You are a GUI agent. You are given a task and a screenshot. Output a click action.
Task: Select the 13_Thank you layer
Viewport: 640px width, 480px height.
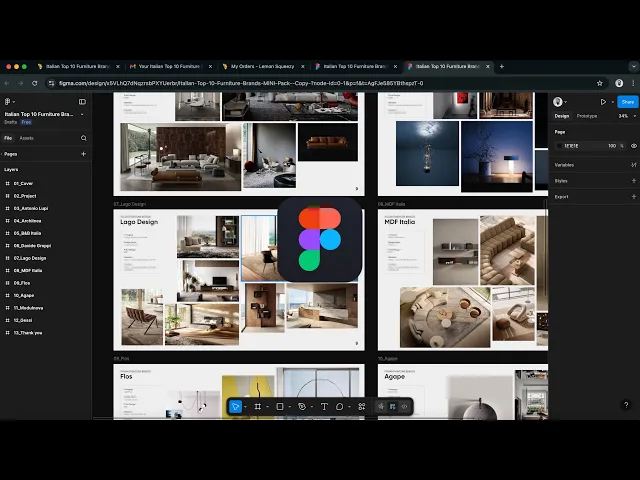28,333
